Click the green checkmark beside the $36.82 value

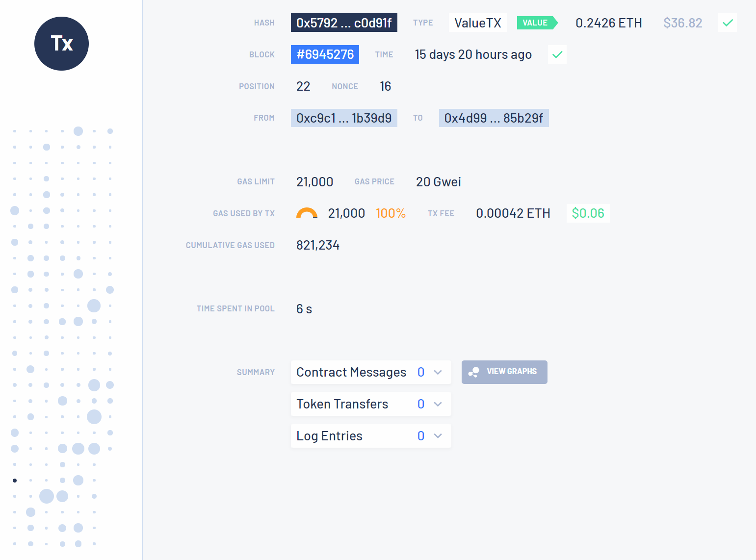tap(728, 23)
